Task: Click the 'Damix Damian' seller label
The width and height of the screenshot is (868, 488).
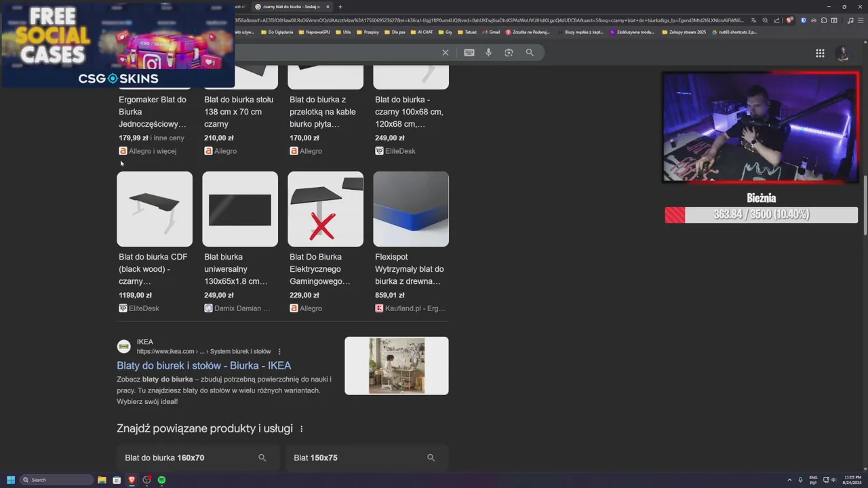Action: pos(242,308)
